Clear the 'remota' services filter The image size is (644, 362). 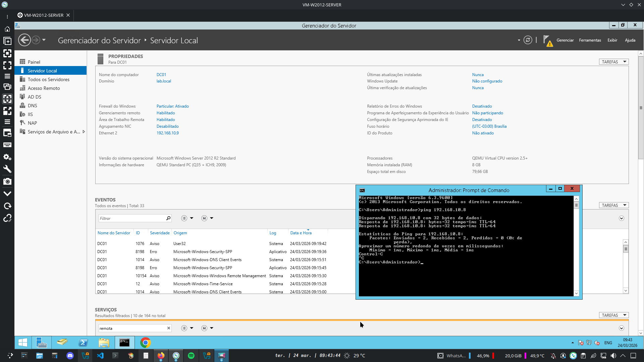click(x=169, y=328)
